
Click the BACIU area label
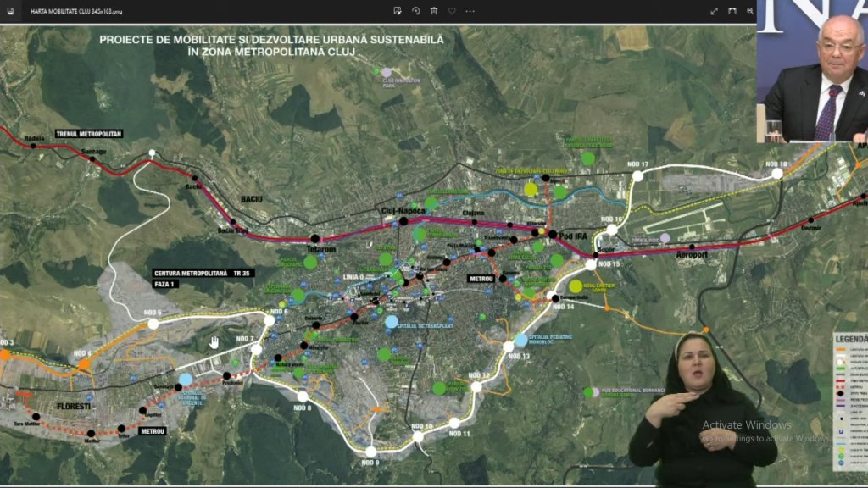pos(251,199)
